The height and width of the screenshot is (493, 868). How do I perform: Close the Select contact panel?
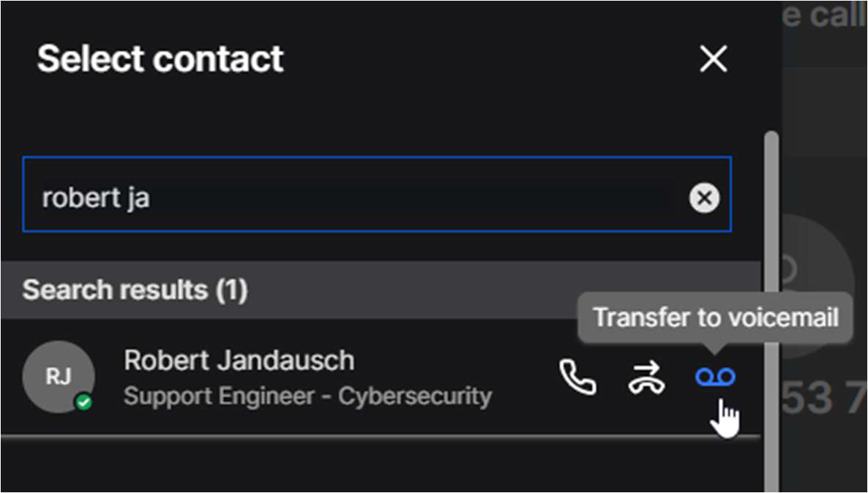713,59
